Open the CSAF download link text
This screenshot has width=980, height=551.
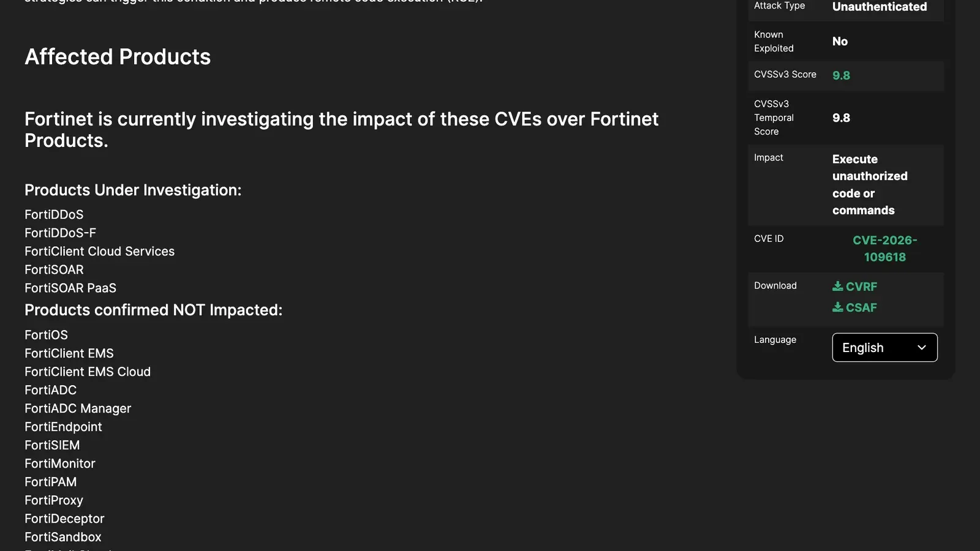(x=861, y=307)
